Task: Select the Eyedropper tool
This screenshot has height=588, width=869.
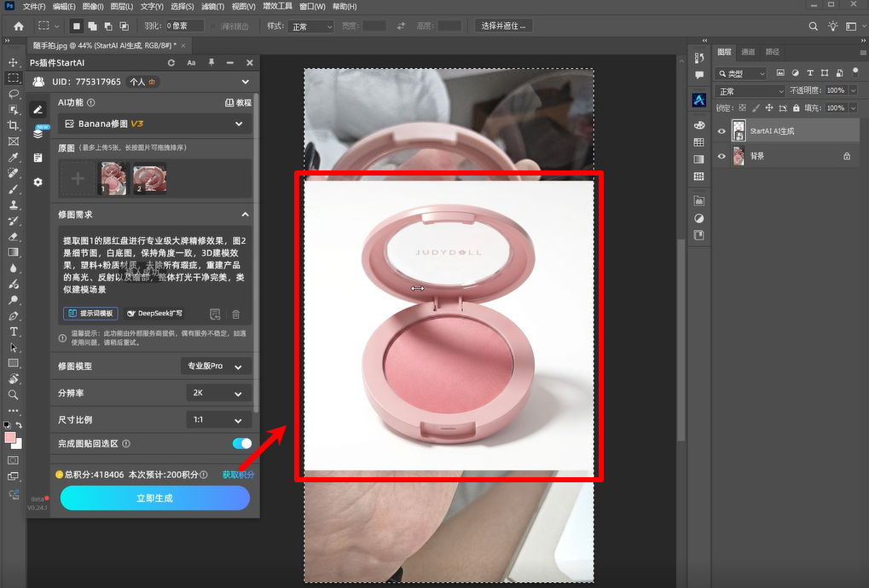Action: pos(14,158)
